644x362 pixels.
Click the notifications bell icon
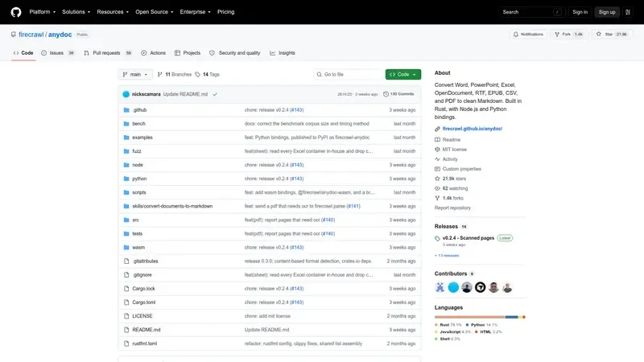click(516, 35)
